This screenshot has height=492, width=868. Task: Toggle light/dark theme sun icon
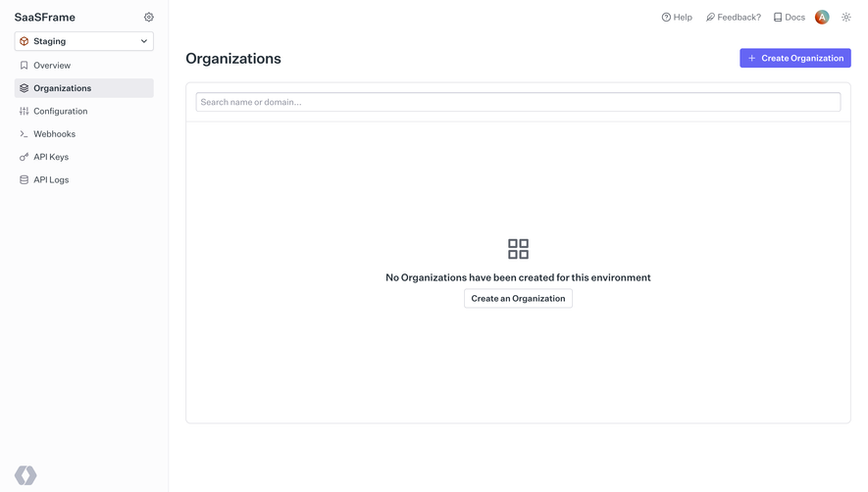click(x=845, y=18)
